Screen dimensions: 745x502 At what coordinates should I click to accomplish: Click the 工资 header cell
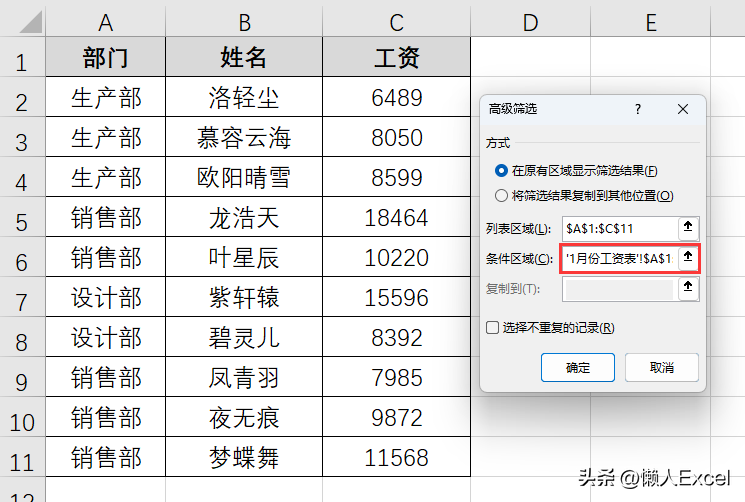(x=396, y=57)
